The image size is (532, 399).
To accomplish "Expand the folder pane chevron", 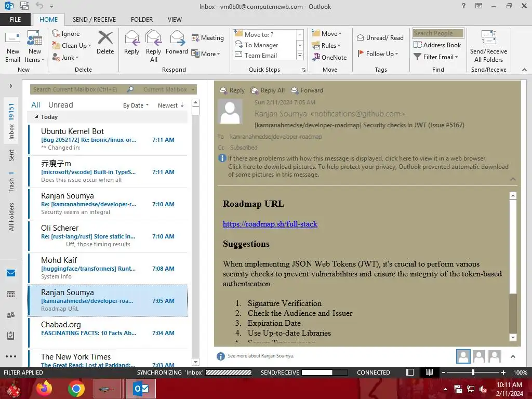I will pos(11,86).
